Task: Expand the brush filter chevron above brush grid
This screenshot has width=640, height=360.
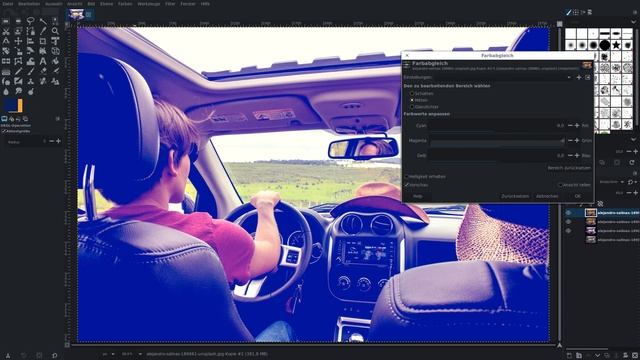Action: [634, 22]
